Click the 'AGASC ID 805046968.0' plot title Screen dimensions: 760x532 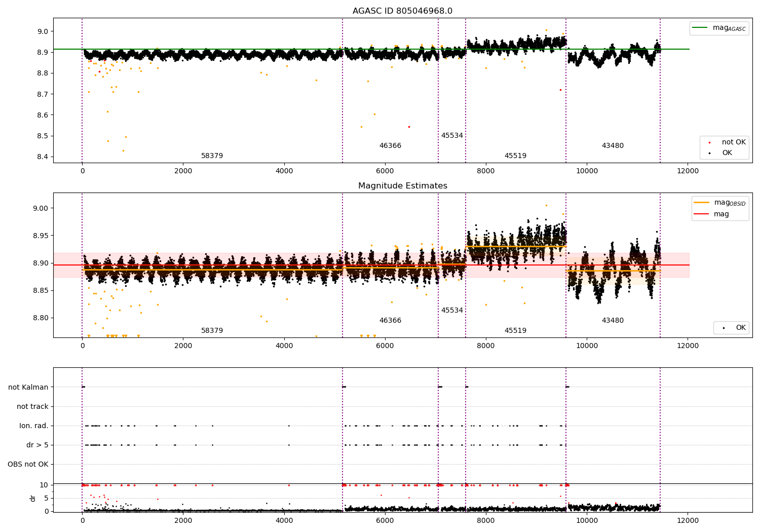pos(402,11)
